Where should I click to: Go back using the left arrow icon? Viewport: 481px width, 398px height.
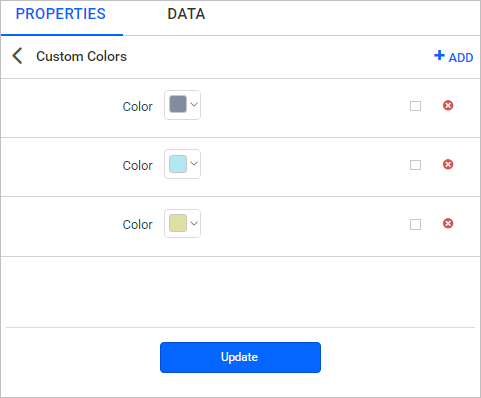click(x=17, y=56)
